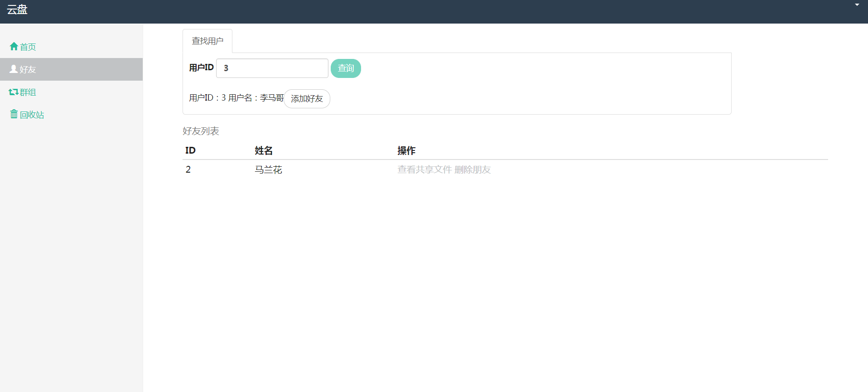Click the 操作 column header

(x=406, y=150)
